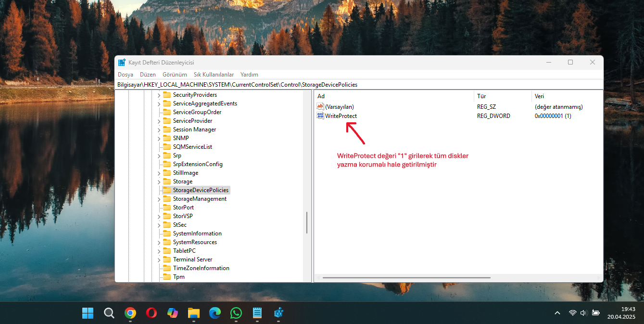644x324 pixels.
Task: Click the ServiceGroupOrder folder icon
Action: [x=167, y=112]
